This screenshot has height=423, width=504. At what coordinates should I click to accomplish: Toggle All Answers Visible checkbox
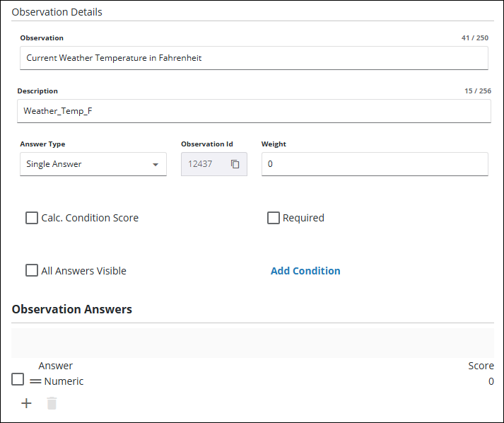point(32,270)
